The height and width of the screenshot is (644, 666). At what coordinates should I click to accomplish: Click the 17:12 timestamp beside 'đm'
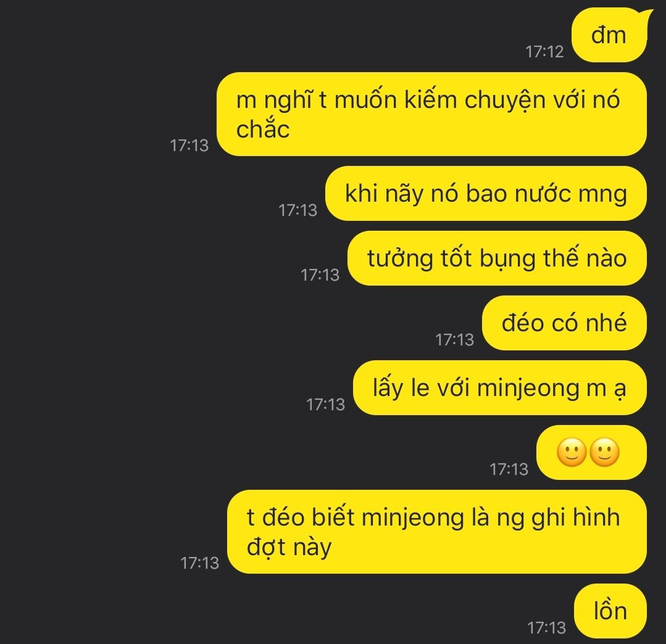(544, 52)
